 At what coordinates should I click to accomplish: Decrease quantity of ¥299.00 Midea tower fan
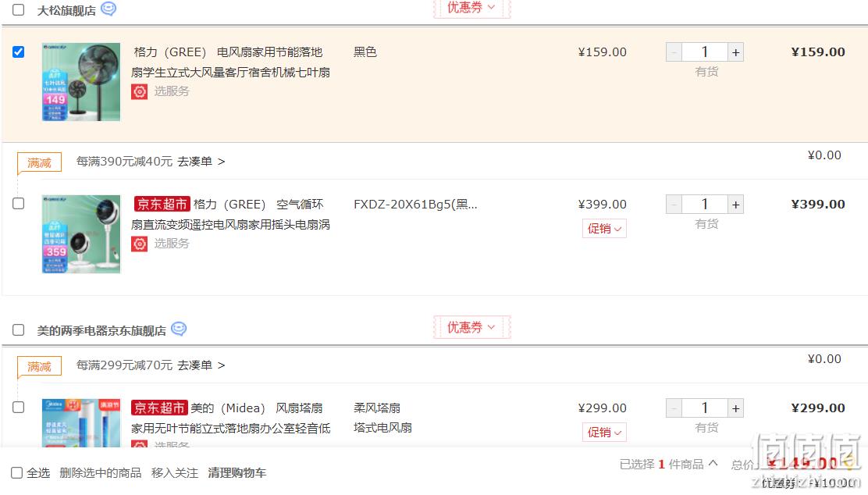674,408
